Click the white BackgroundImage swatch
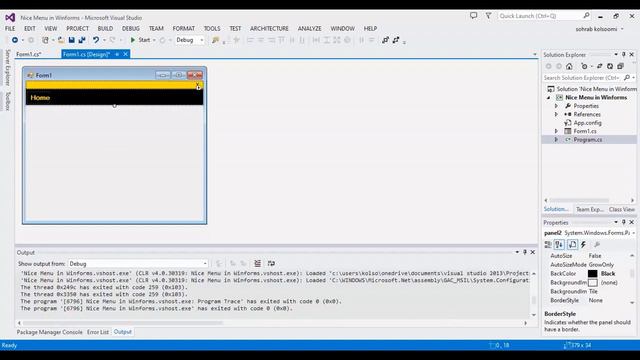The image size is (640, 360). pos(592,283)
